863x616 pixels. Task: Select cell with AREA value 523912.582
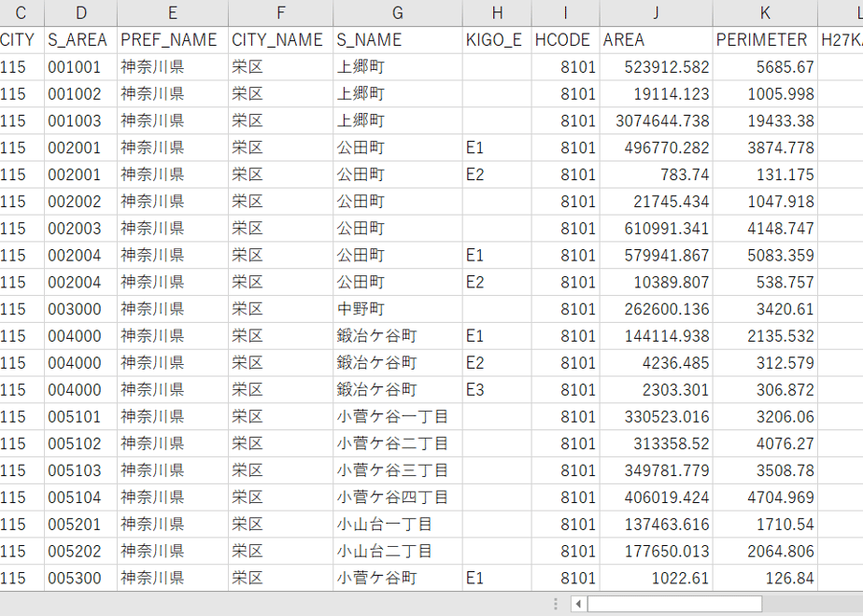coord(656,67)
